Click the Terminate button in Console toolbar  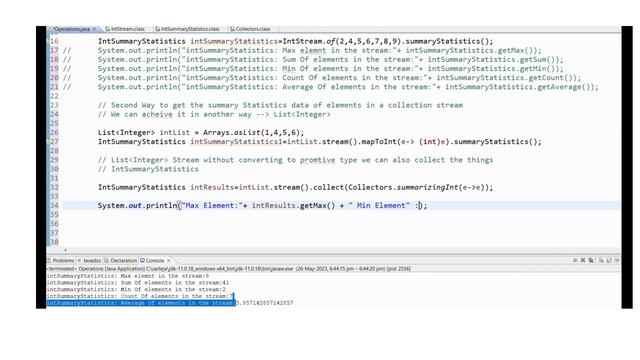pos(575,260)
